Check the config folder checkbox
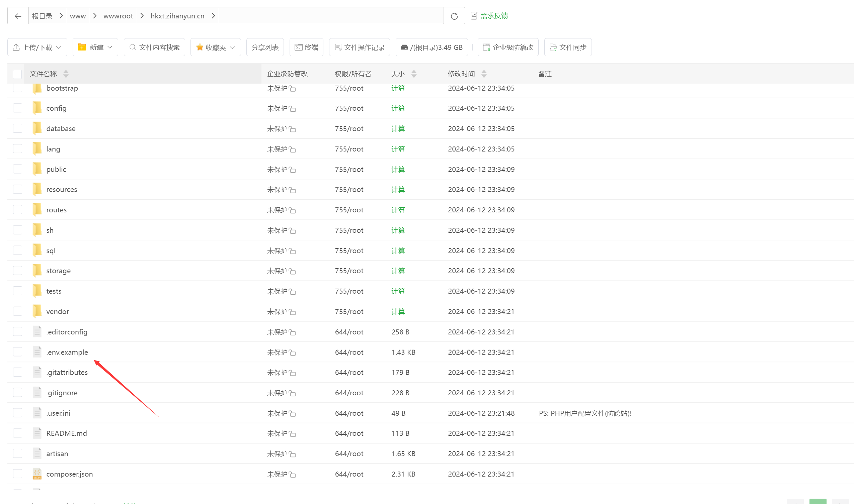This screenshot has width=854, height=504. (x=17, y=108)
